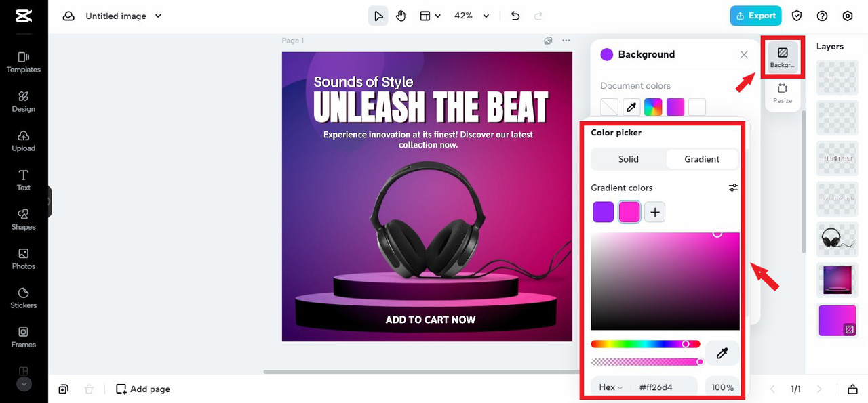
Task: Open the Text sidebar panel
Action: (24, 180)
